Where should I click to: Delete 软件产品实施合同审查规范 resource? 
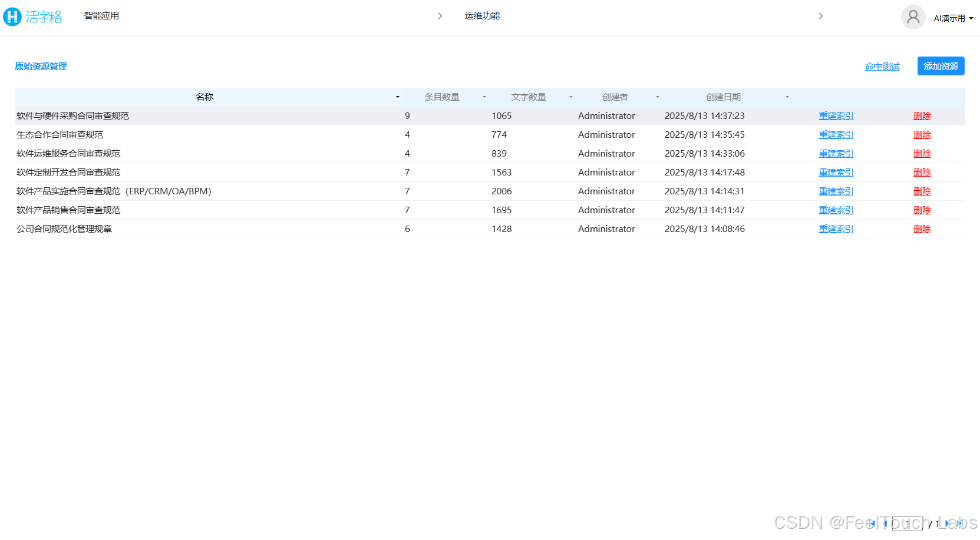922,191
